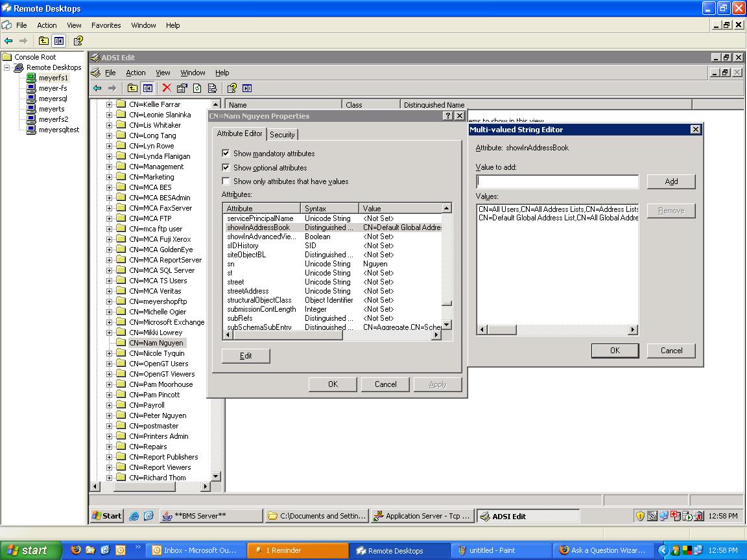Expand the CN=Payroll tree node

click(110, 405)
